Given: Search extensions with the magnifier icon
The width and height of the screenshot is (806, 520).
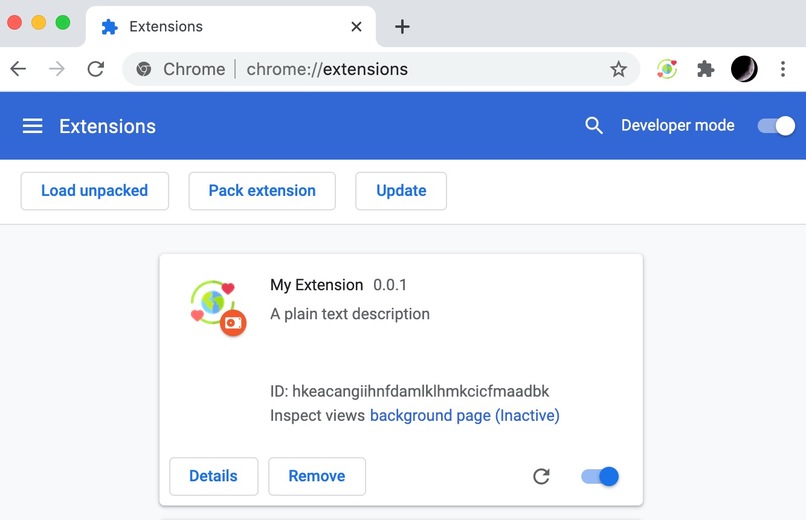Looking at the screenshot, I should tap(594, 125).
